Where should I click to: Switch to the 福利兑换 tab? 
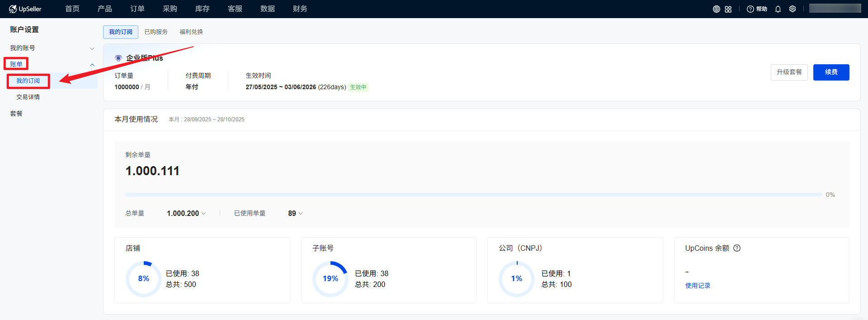(x=191, y=32)
